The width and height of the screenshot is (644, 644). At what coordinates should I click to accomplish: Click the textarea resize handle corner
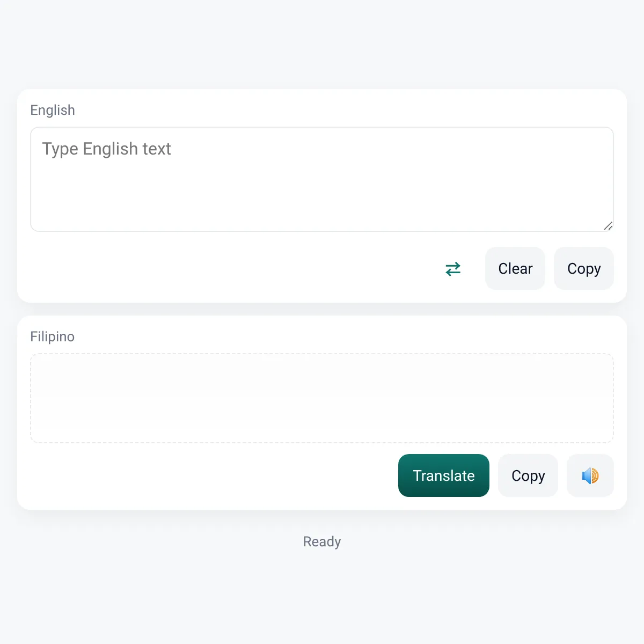(608, 226)
